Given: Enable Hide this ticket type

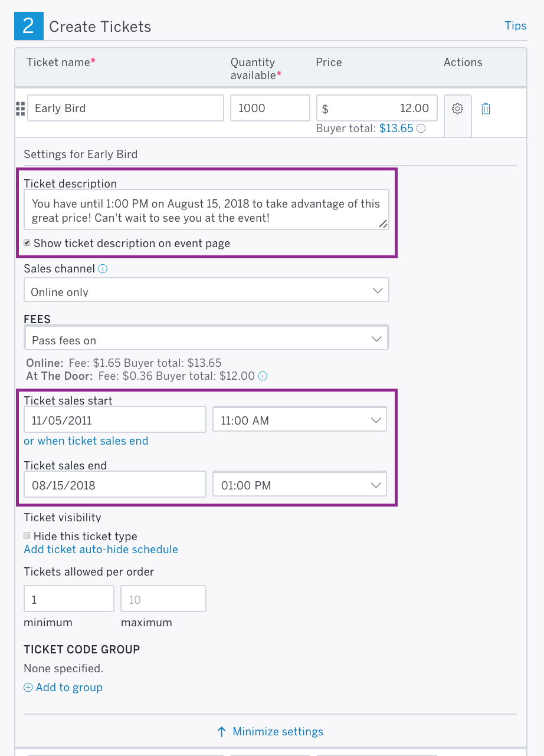Looking at the screenshot, I should [x=27, y=535].
